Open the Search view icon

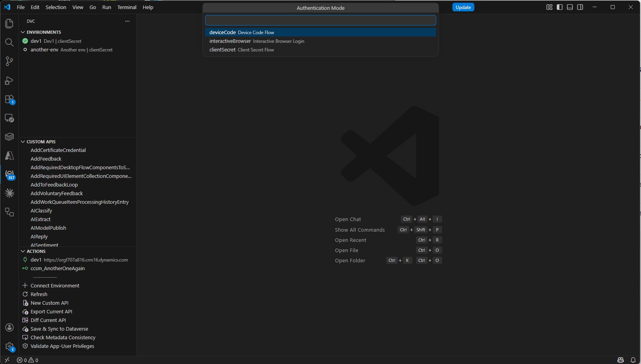pos(9,42)
